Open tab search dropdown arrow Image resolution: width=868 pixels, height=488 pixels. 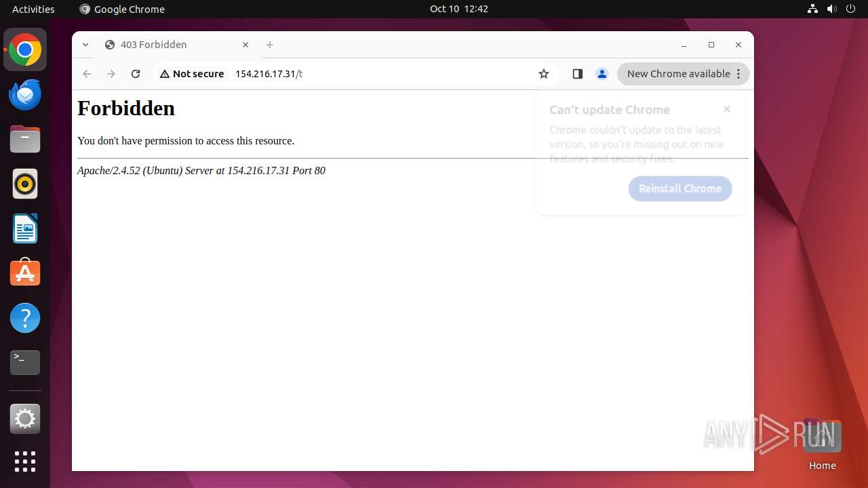pos(85,45)
